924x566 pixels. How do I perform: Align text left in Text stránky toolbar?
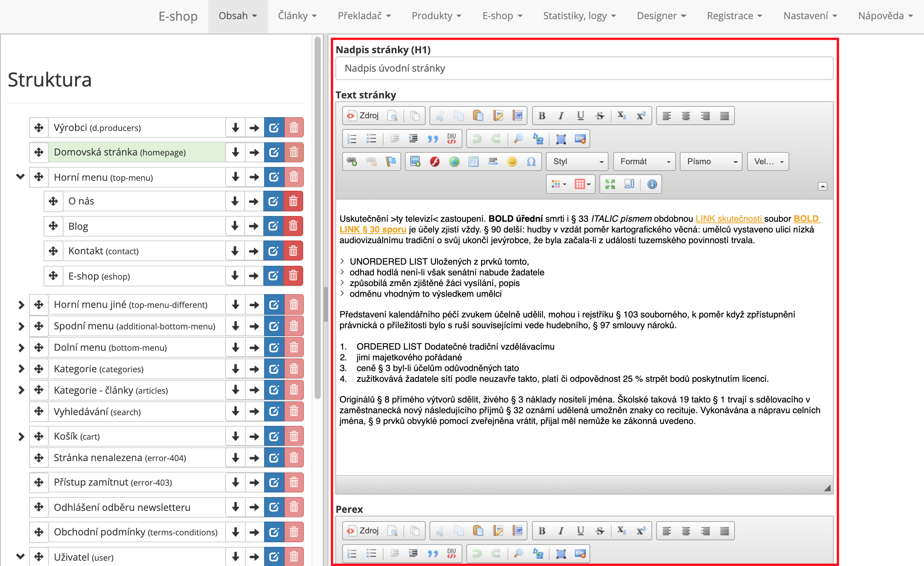(666, 116)
